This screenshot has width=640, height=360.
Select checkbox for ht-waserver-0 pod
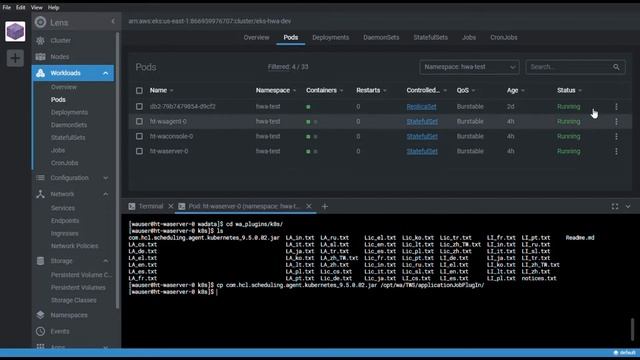(x=139, y=151)
